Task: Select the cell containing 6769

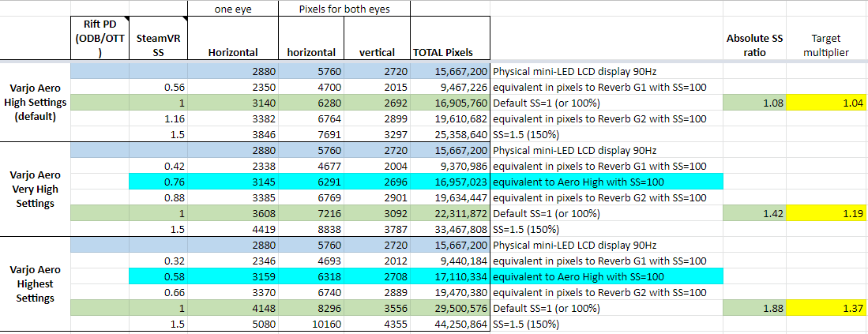Action: 312,197
